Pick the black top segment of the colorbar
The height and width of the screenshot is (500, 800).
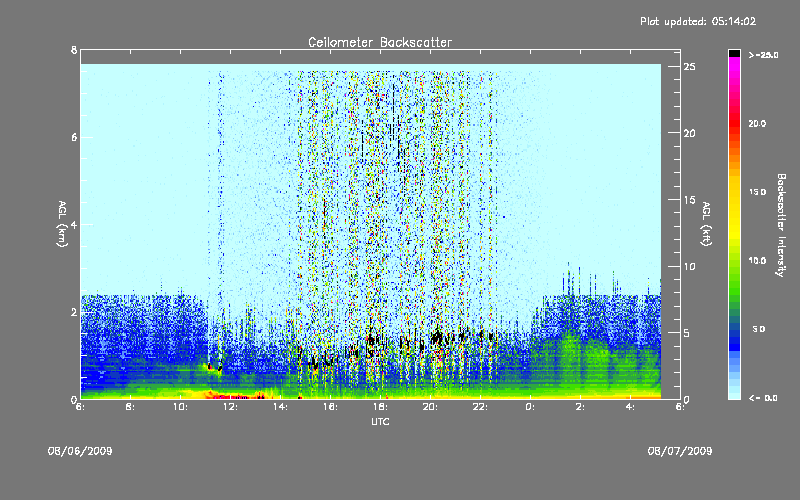point(734,53)
